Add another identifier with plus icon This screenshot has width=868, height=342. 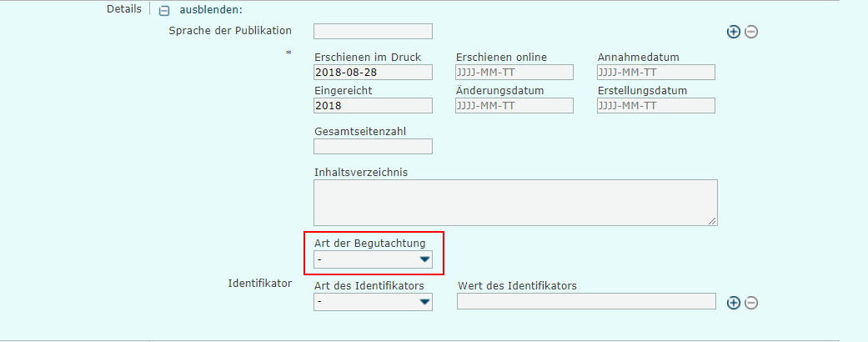click(734, 303)
